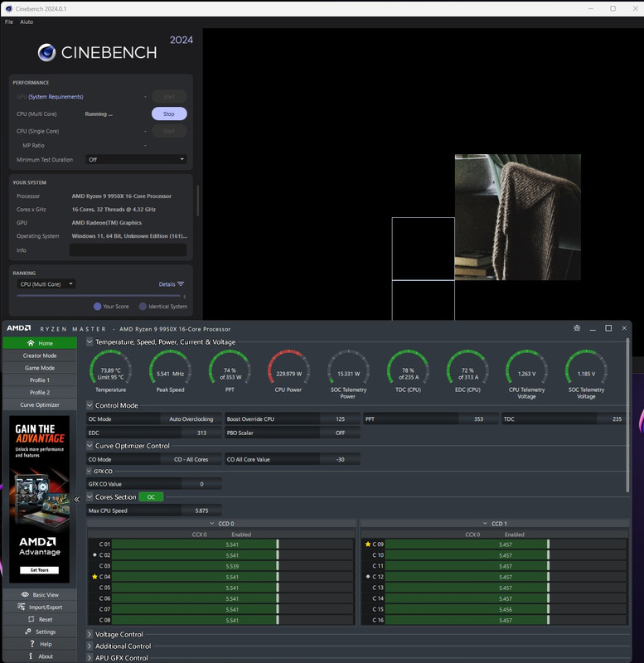Adjust core C 01 speed slider handle
This screenshot has height=663, width=644.
[278, 544]
